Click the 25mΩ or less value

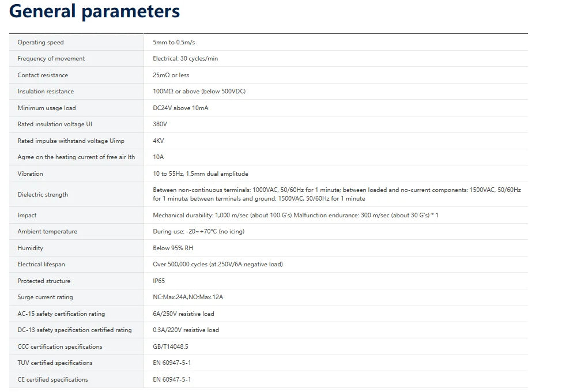click(171, 76)
